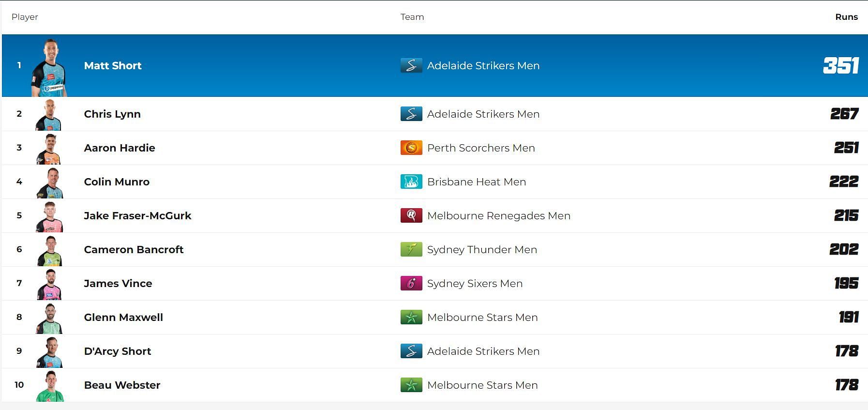Click rank number 5 beside Jake Fraser-McGurk
The width and height of the screenshot is (868, 410).
tap(19, 215)
